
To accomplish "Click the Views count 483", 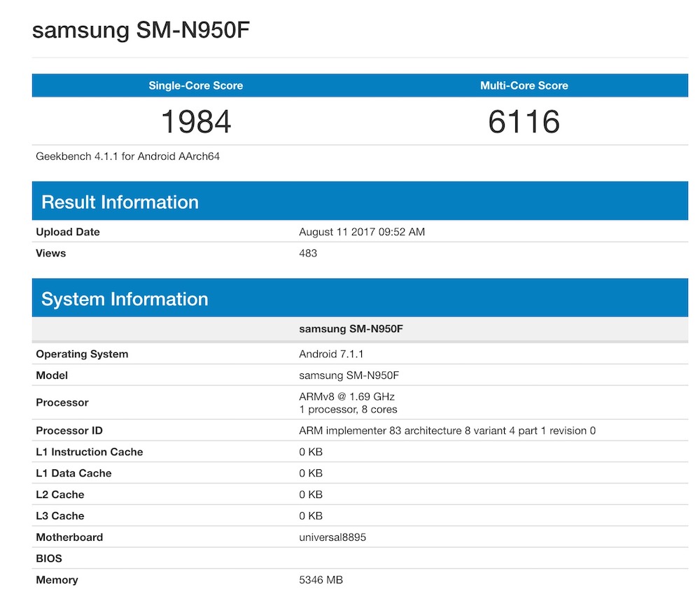I will 308,253.
